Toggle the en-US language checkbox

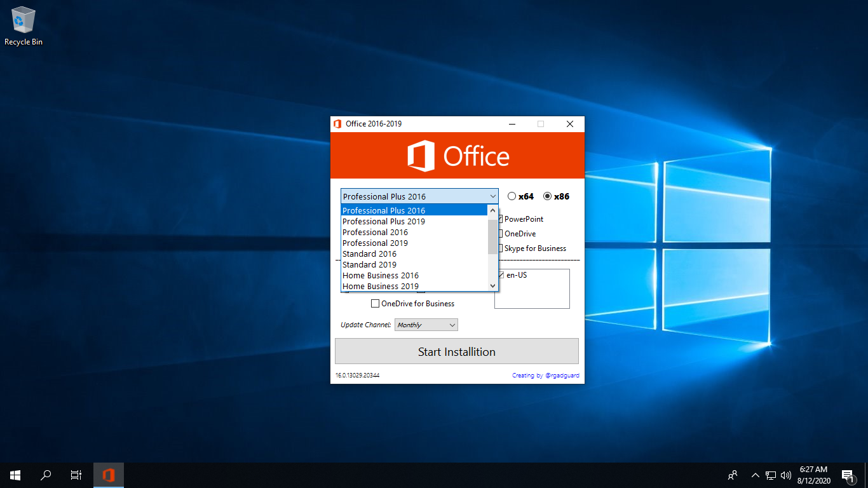501,275
